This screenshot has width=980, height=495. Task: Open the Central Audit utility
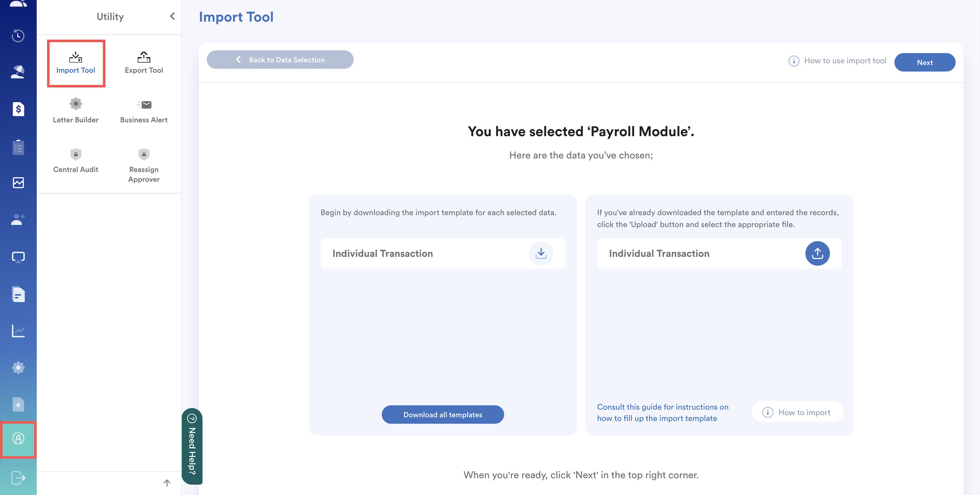(76, 161)
